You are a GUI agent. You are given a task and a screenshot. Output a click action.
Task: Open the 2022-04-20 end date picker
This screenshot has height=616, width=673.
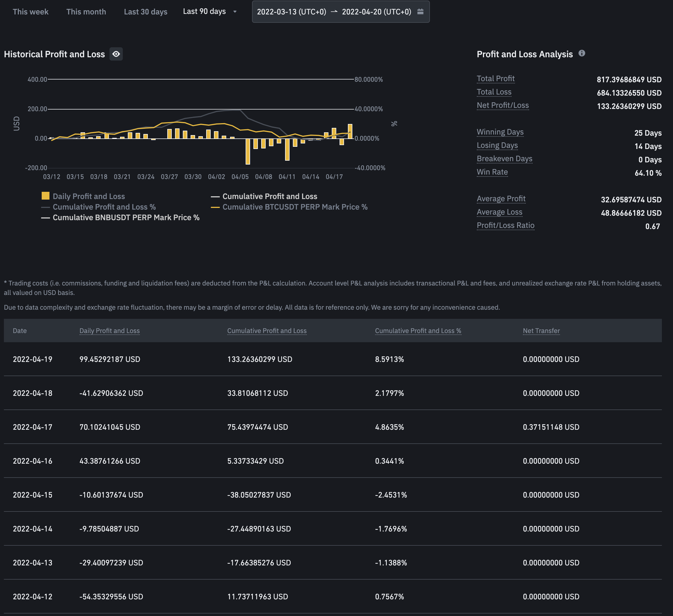pyautogui.click(x=376, y=12)
